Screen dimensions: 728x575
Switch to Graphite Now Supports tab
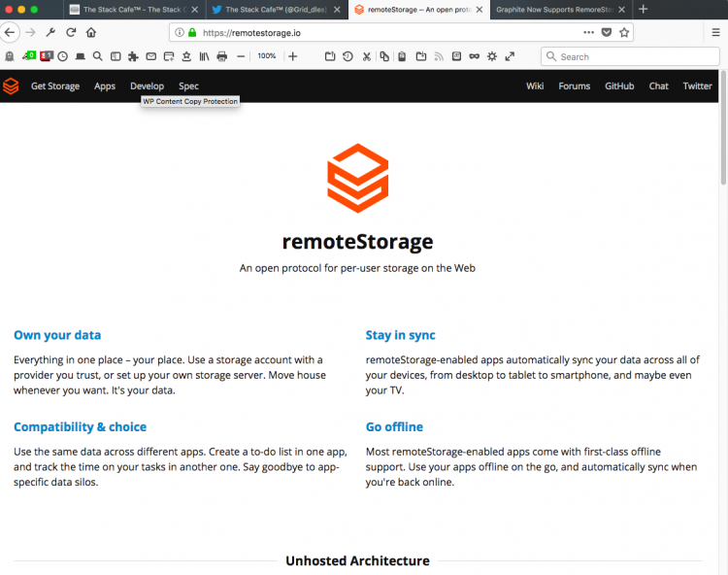tap(555, 10)
